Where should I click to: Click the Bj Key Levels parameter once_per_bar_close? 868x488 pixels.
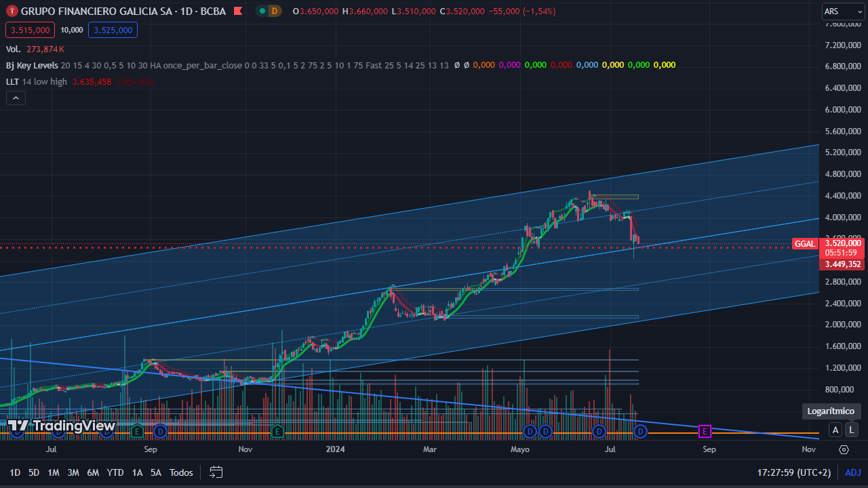(x=203, y=65)
